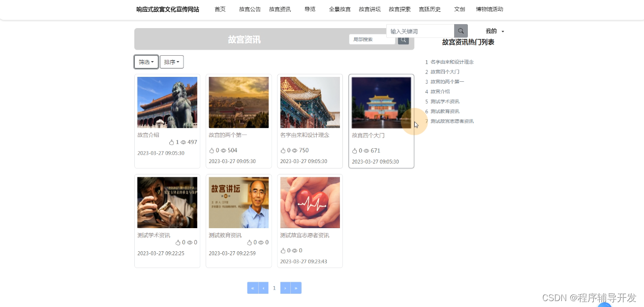Click the like icon on 测试教育资讯 card
Image resolution: width=644 pixels, height=307 pixels.
pos(249,242)
